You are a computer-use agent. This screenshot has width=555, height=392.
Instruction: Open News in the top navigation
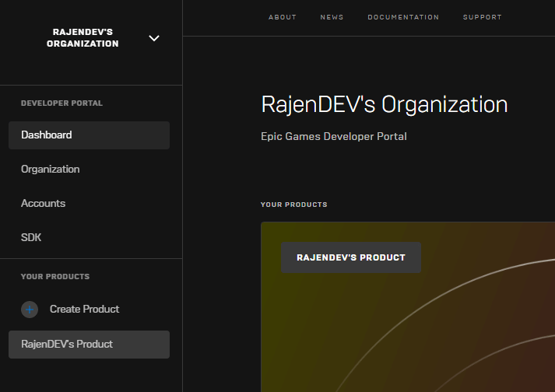click(332, 17)
